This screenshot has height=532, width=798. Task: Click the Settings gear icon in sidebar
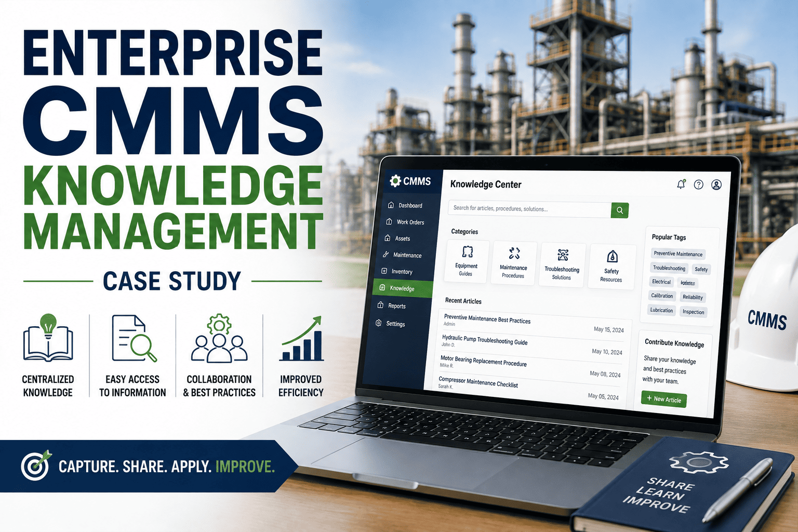(378, 323)
